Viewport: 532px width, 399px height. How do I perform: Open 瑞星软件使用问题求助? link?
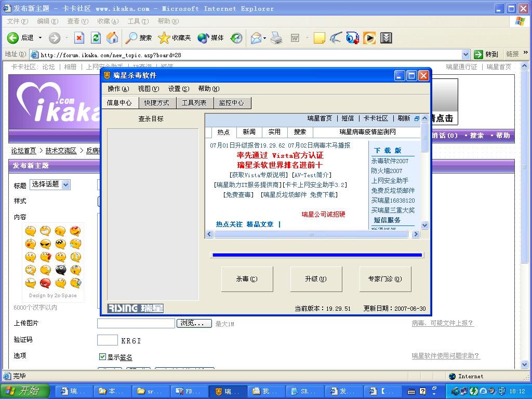445,355
